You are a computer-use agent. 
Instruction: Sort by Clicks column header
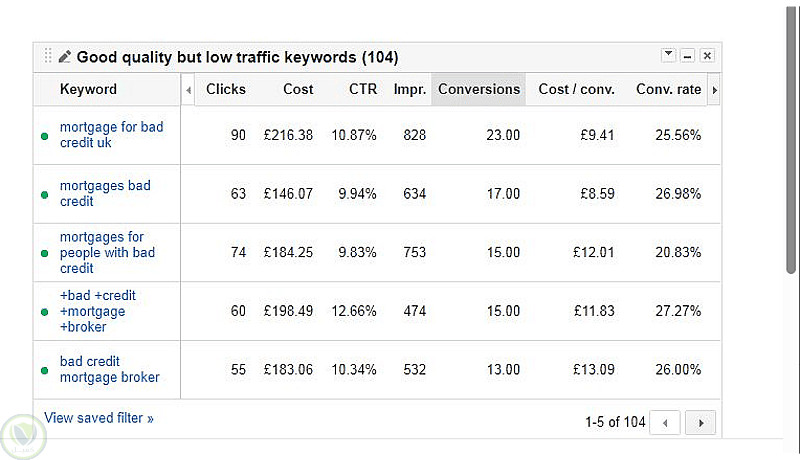tap(225, 89)
